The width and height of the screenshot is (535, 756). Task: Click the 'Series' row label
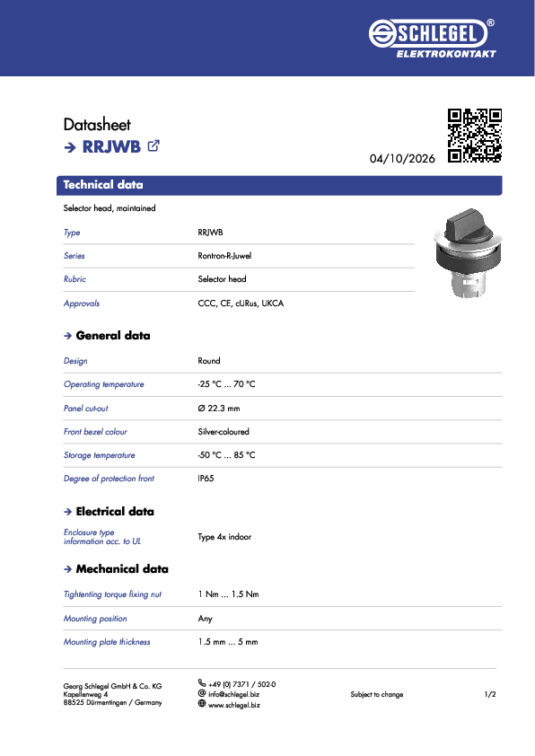[x=75, y=256]
